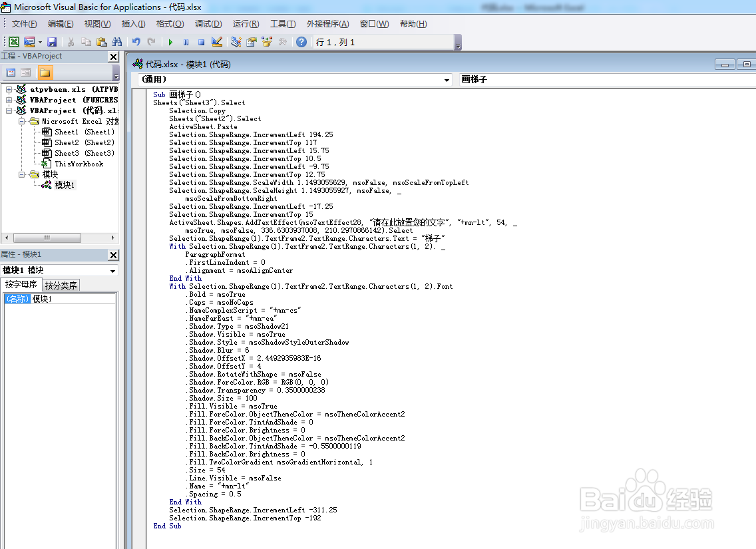The height and width of the screenshot is (549, 756).
Task: Click the Save toolbar icon
Action: click(x=52, y=42)
